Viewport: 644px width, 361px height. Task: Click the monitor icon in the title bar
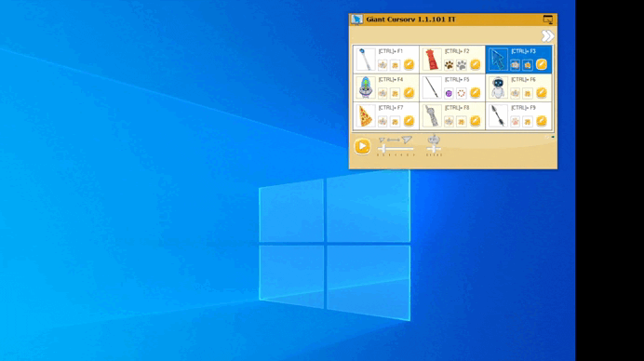548,20
